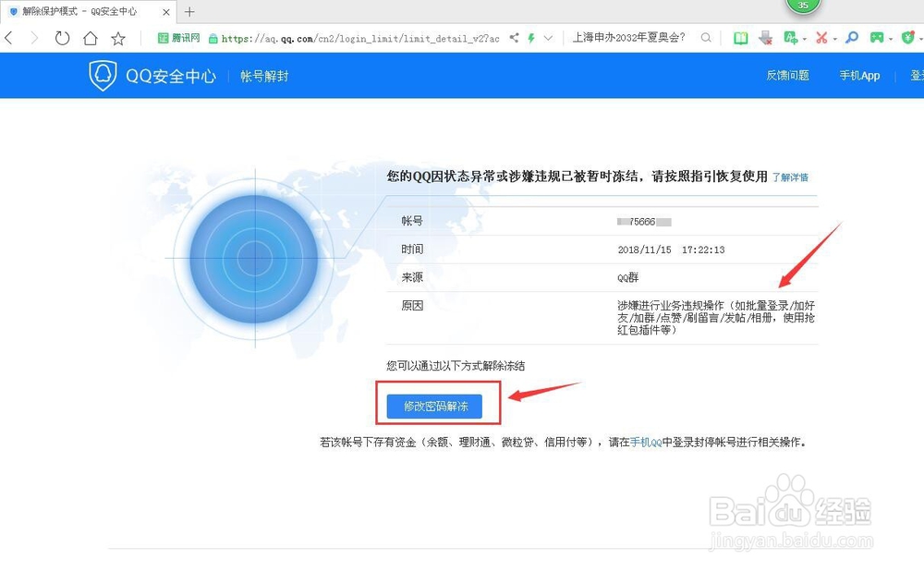Click the magnifier search icon
924x572 pixels.
pyautogui.click(x=706, y=38)
